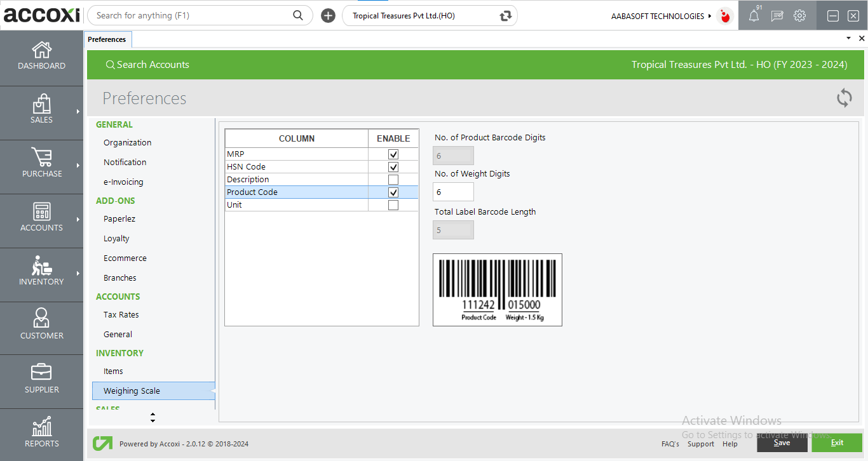
Task: Open the Ecommerce add-on preferences
Action: 125,258
